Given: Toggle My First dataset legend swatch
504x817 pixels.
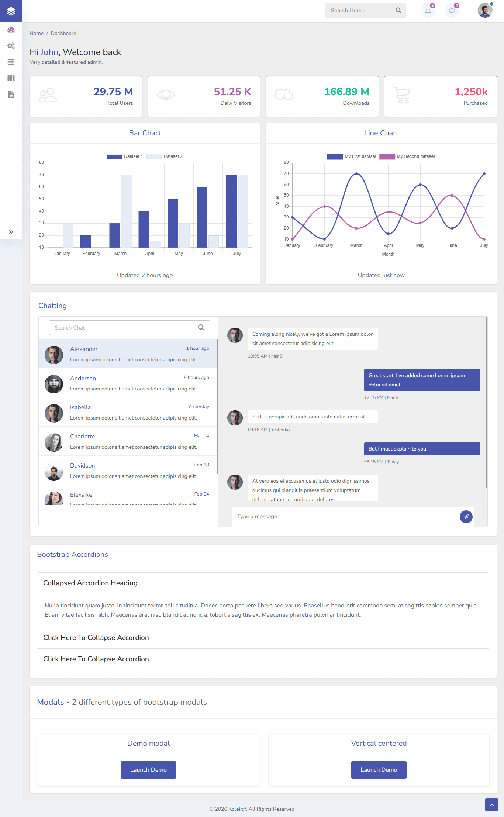Looking at the screenshot, I should tap(335, 156).
